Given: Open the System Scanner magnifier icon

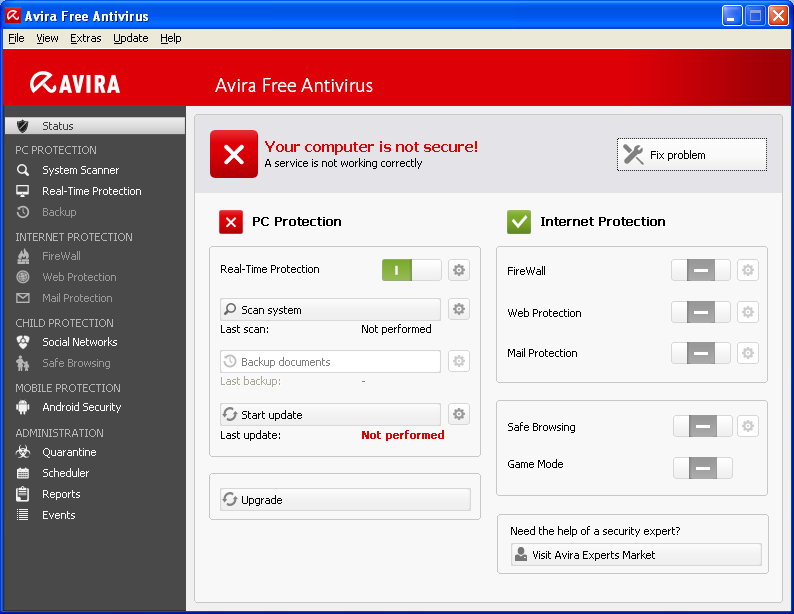Looking at the screenshot, I should point(23,170).
